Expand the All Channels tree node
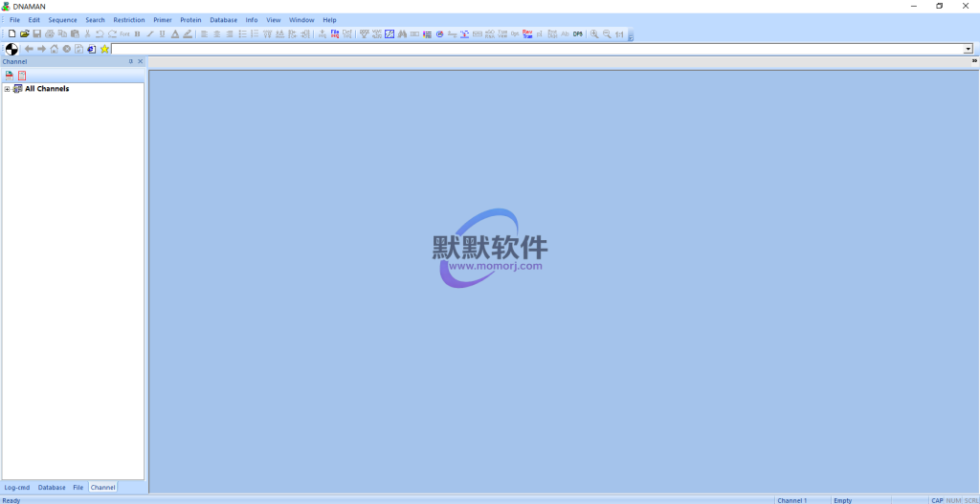Screen dimensions: 980x504 click(7, 89)
